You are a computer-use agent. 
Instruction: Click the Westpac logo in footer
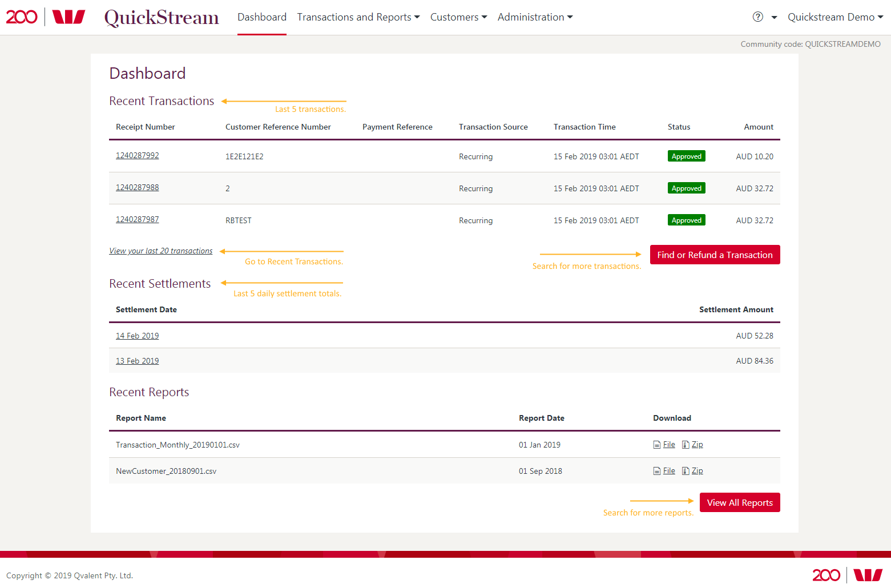click(868, 575)
